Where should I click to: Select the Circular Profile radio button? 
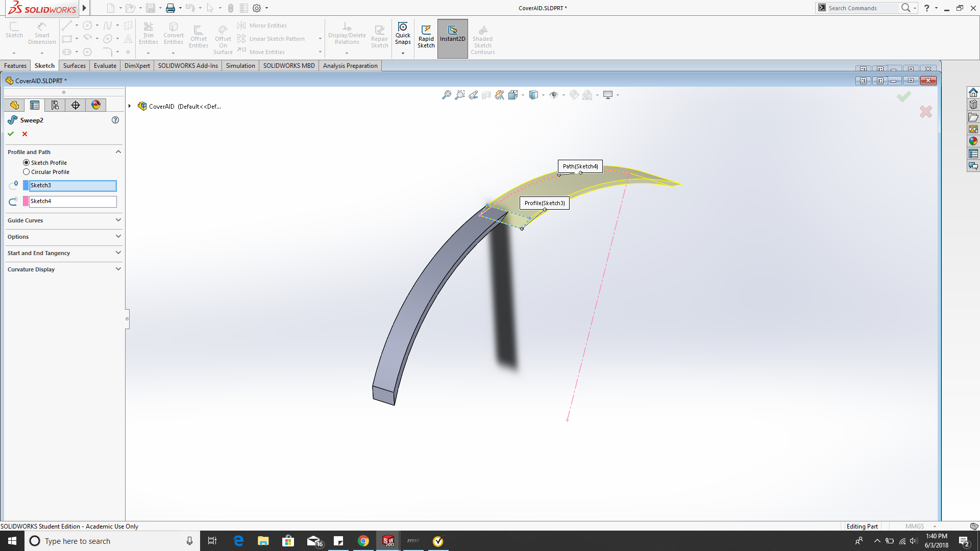pyautogui.click(x=26, y=172)
